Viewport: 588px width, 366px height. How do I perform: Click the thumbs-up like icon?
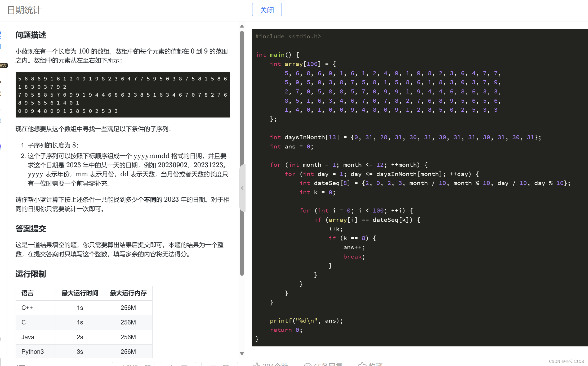pyautogui.click(x=256, y=364)
